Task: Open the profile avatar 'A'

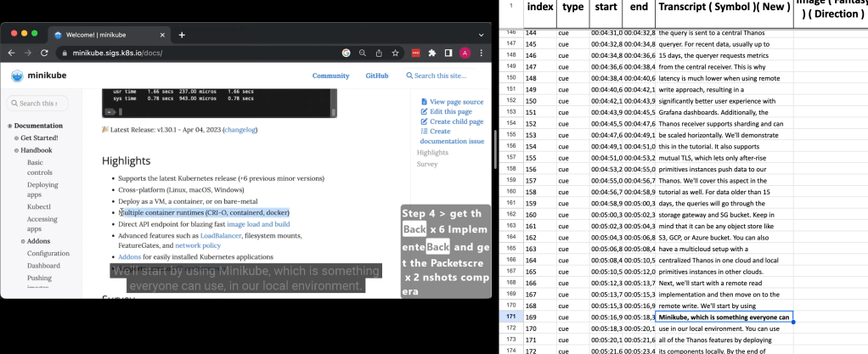Action: (465, 53)
